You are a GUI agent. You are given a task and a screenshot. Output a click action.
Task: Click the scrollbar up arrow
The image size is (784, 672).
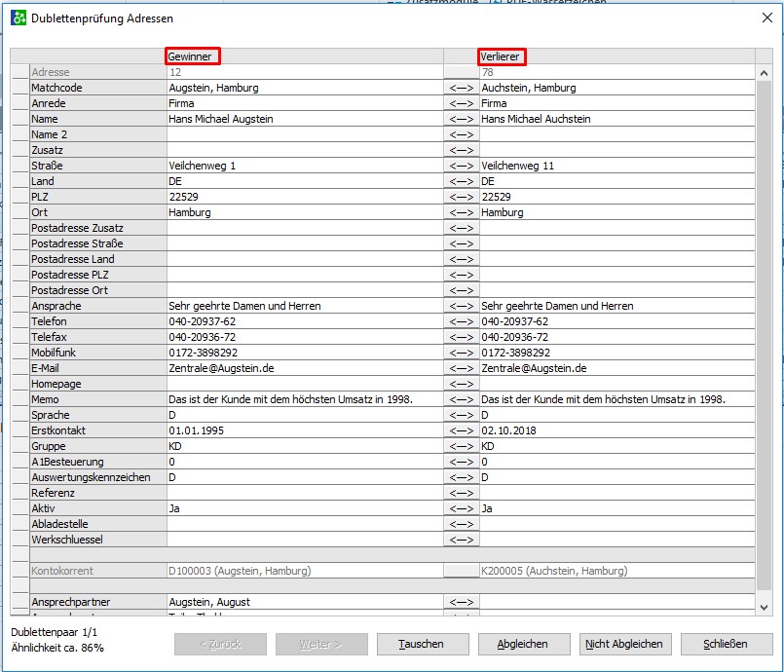[x=764, y=73]
